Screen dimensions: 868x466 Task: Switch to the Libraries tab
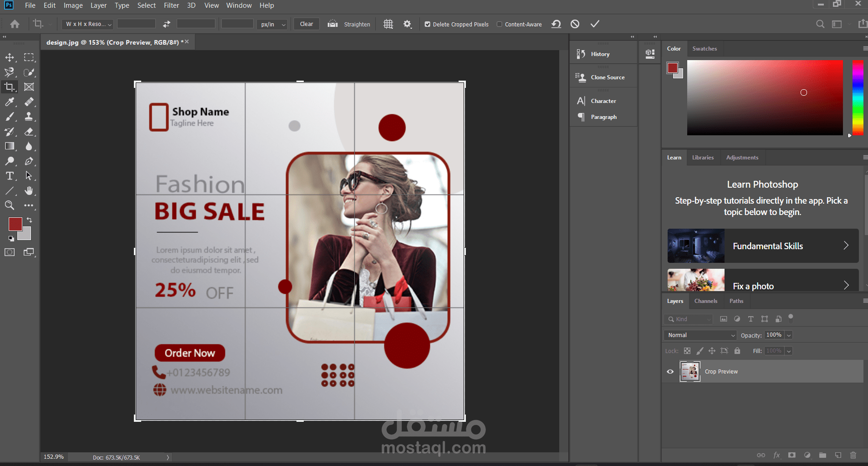coord(703,158)
